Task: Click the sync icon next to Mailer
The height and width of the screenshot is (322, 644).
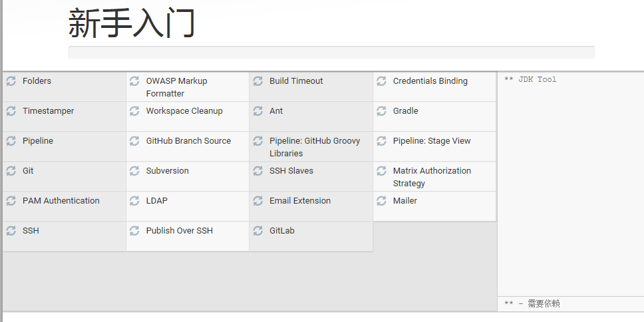Action: point(381,201)
